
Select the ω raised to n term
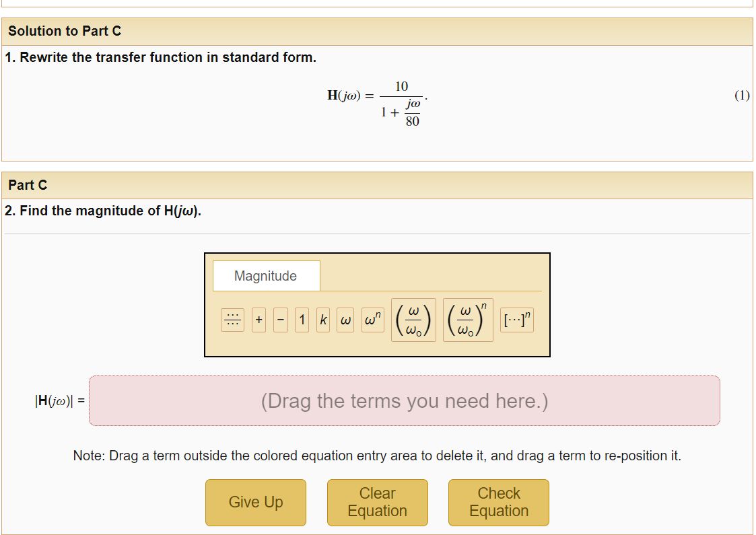tap(372, 320)
